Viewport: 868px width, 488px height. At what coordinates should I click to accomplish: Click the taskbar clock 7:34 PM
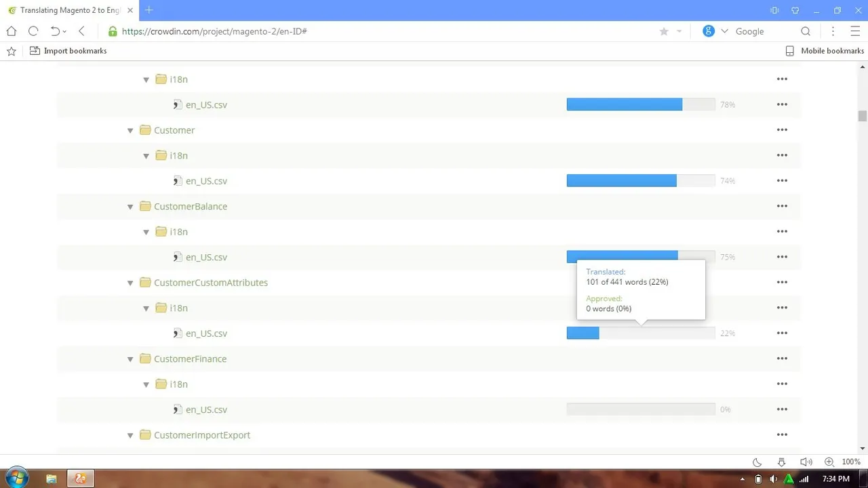[835, 479]
